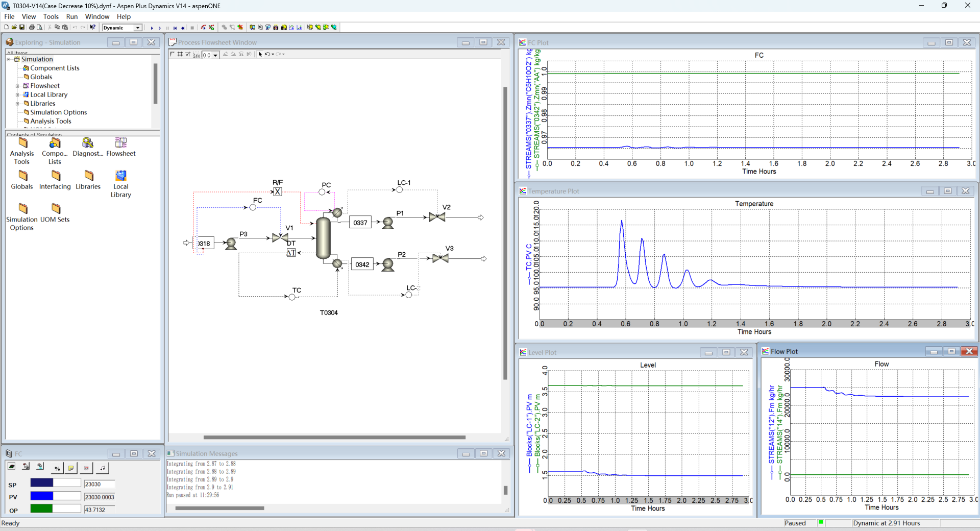Click the Open file toolbar icon
The height and width of the screenshot is (531, 980).
14,28
